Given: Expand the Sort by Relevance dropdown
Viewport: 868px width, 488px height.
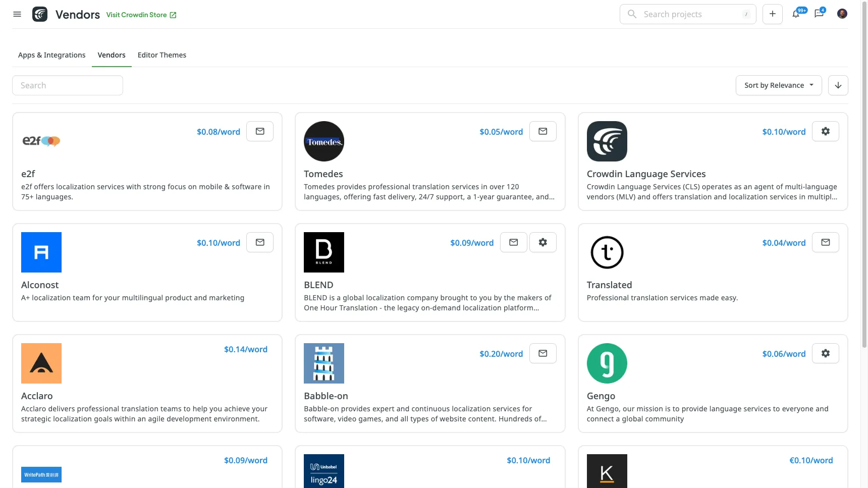Looking at the screenshot, I should [x=778, y=85].
